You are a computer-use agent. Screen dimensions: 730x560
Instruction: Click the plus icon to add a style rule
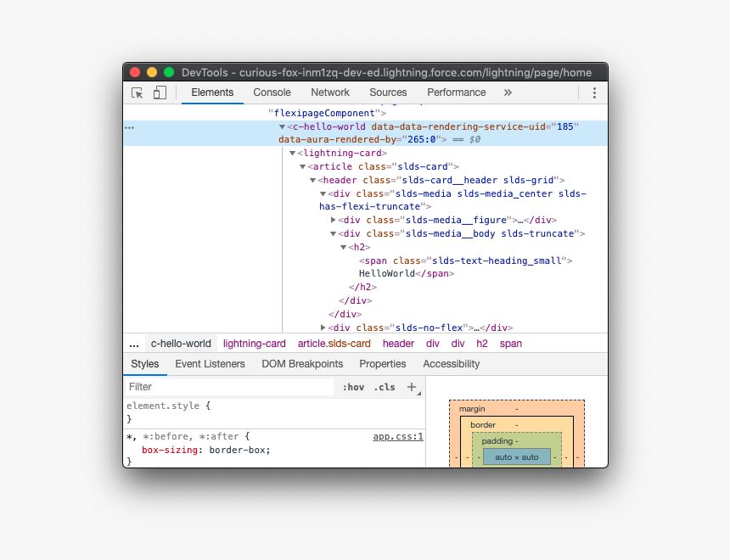[412, 387]
